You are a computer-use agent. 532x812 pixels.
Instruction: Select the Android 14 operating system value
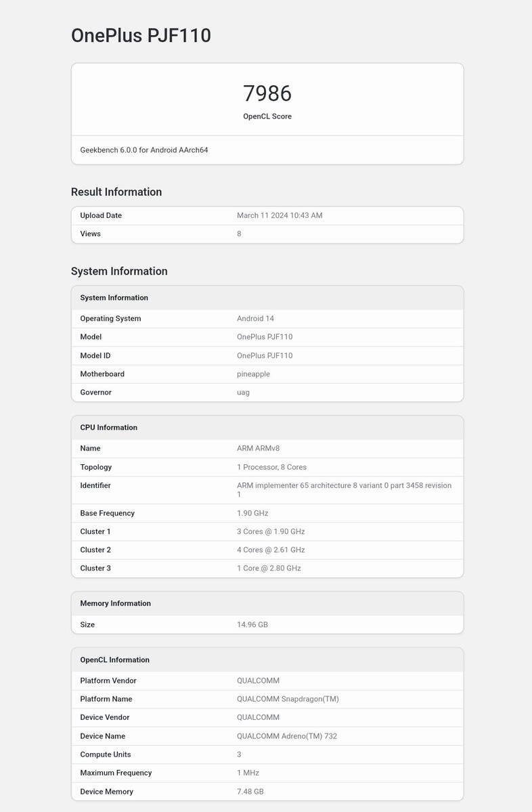[x=255, y=319]
